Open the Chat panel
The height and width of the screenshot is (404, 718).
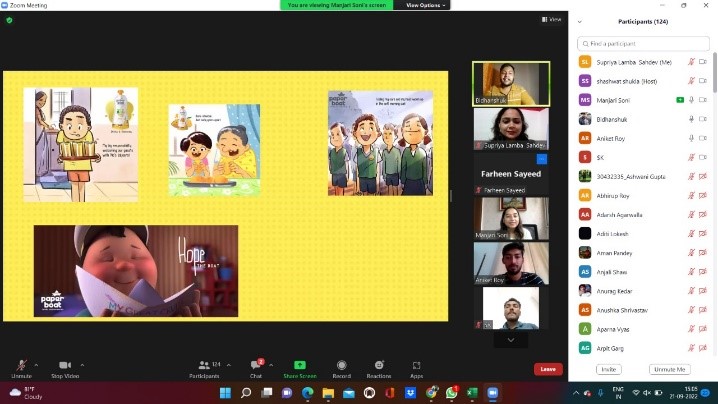256,369
